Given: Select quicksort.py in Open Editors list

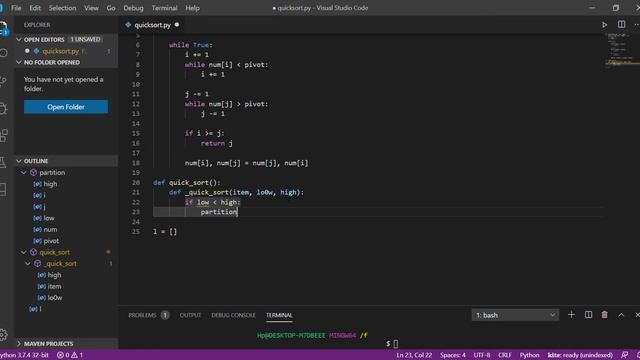Looking at the screenshot, I should coord(67,51).
